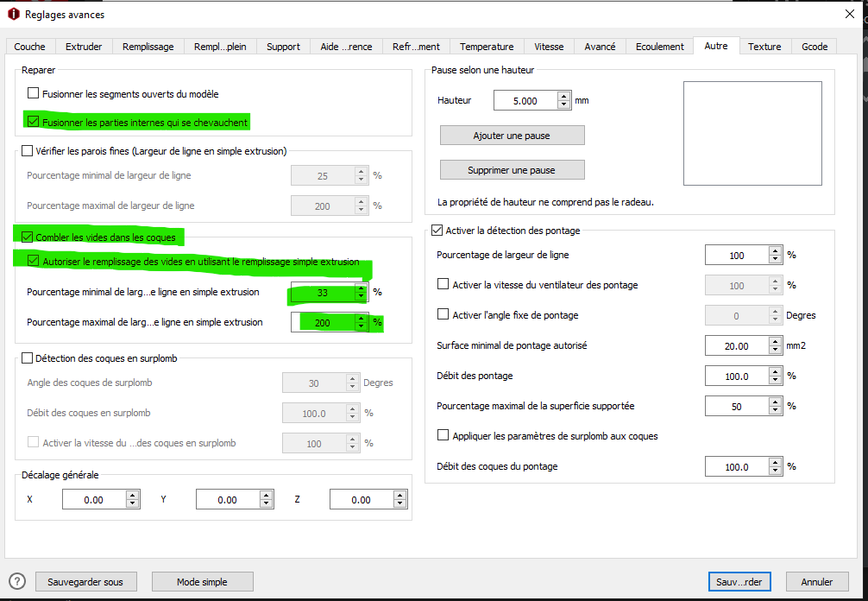Open the Support tab
Screen dimensions: 868x601
coord(283,47)
